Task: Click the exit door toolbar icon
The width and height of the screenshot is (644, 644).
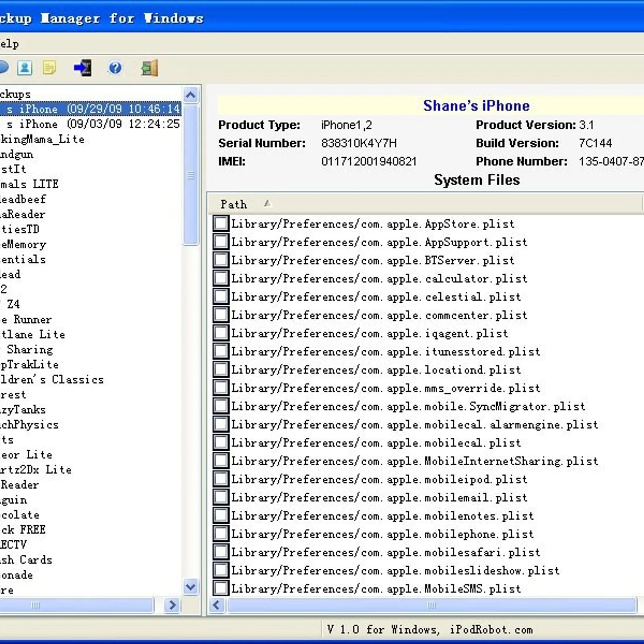Action: 149,68
